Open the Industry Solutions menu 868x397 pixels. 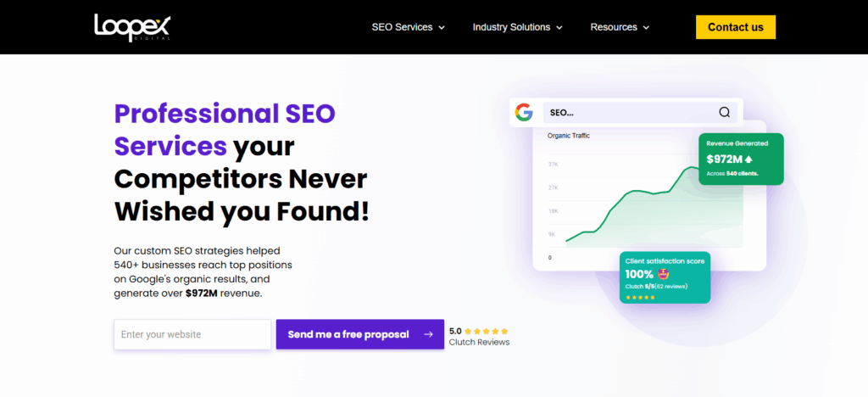(511, 27)
